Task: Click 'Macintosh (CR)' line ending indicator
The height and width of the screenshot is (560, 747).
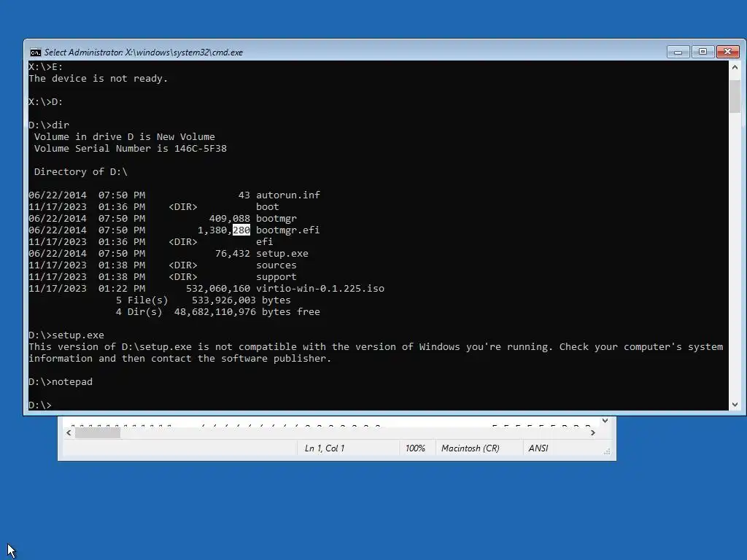Action: point(471,448)
